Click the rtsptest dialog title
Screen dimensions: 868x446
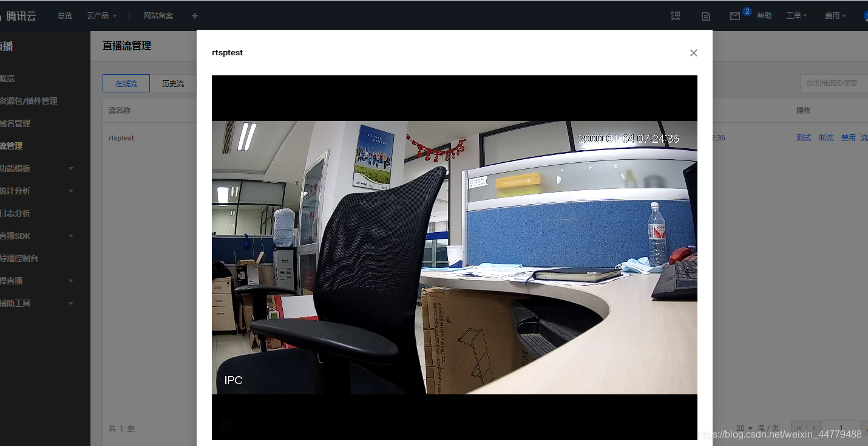228,53
